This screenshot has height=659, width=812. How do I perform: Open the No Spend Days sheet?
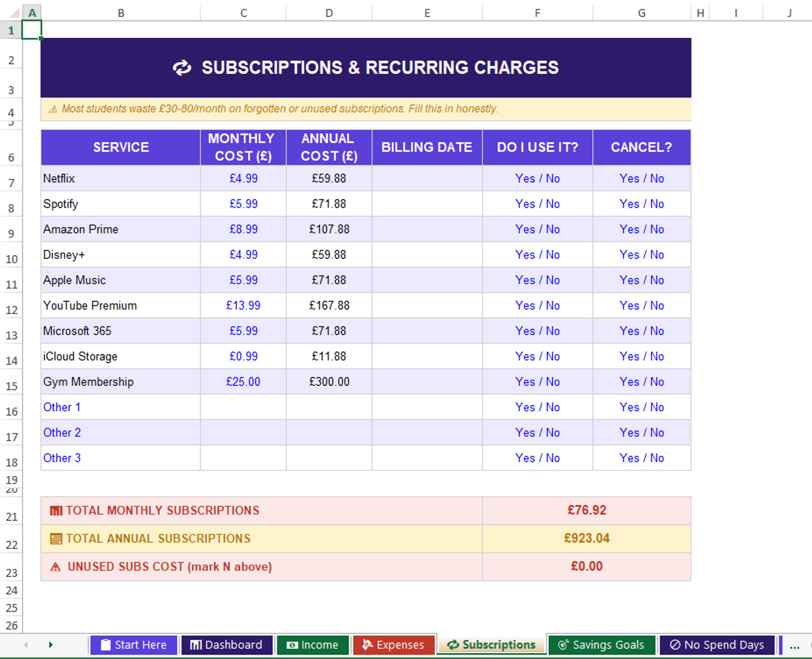click(717, 645)
